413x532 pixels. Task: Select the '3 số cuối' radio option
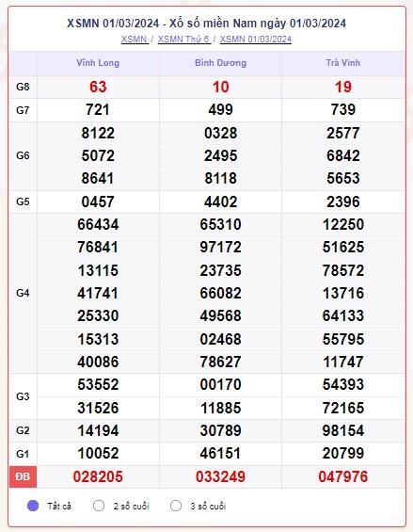(x=176, y=506)
